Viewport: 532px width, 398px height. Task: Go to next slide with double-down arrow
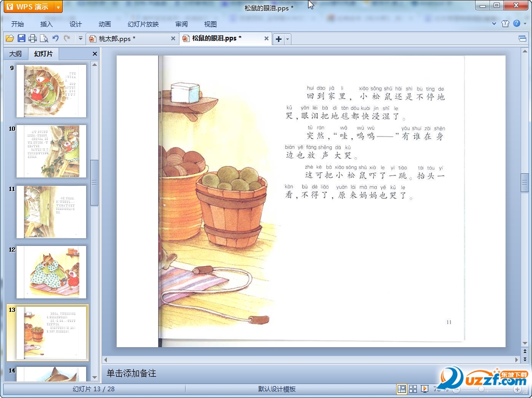525,359
